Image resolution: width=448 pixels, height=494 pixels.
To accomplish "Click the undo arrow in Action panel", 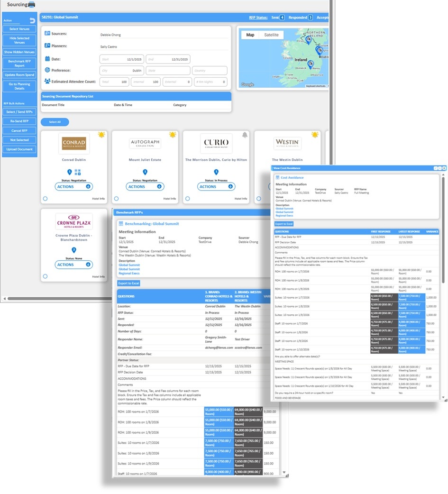I will click(x=32, y=20).
